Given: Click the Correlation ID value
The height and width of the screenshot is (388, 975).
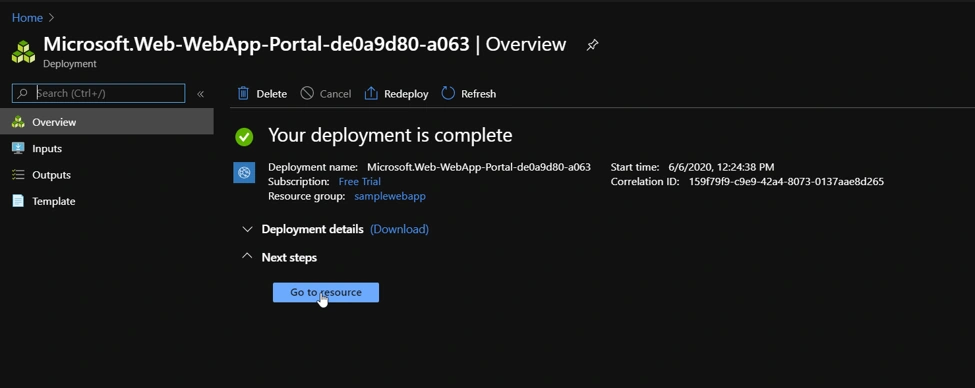Looking at the screenshot, I should coord(786,182).
